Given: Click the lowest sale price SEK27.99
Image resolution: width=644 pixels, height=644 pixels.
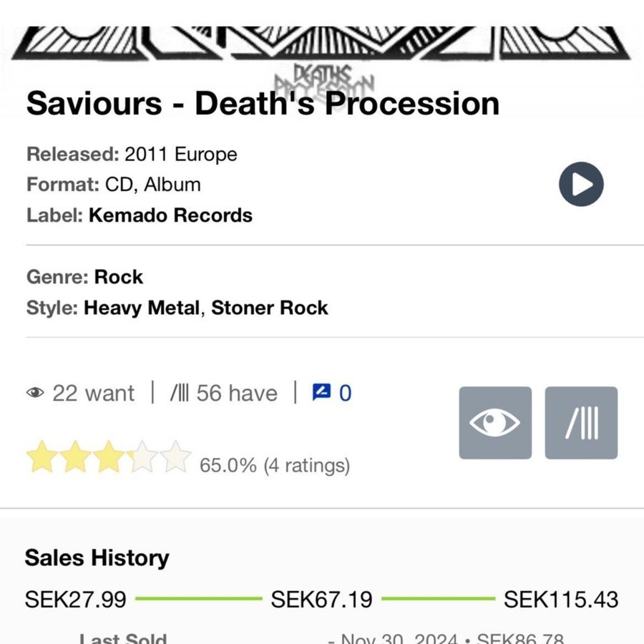Looking at the screenshot, I should (75, 599).
